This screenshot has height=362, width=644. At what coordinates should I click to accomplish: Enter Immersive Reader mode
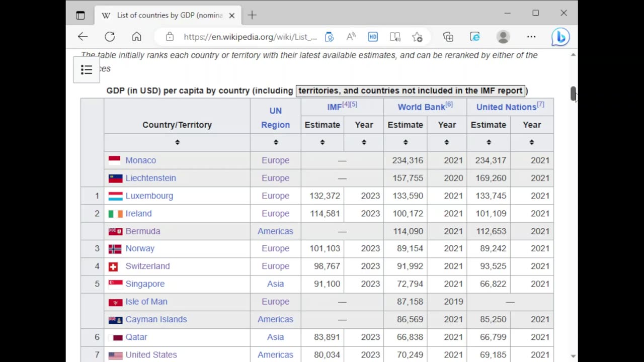[x=395, y=37]
